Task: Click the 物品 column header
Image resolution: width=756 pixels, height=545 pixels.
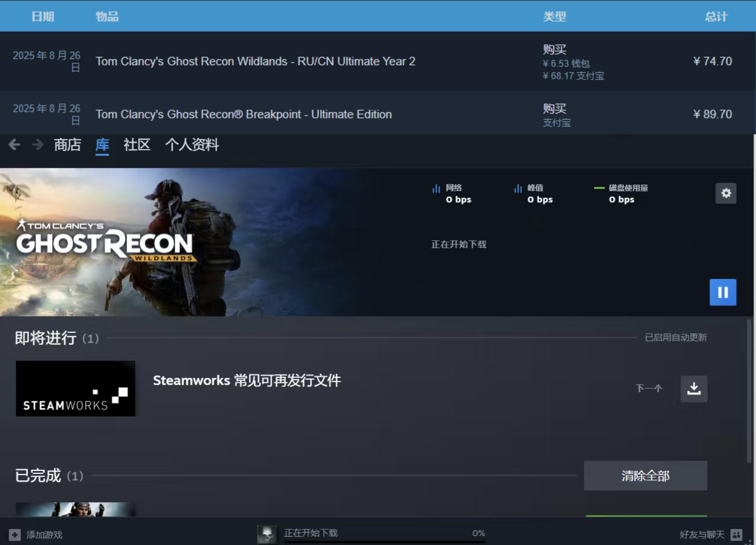Action: coord(107,16)
